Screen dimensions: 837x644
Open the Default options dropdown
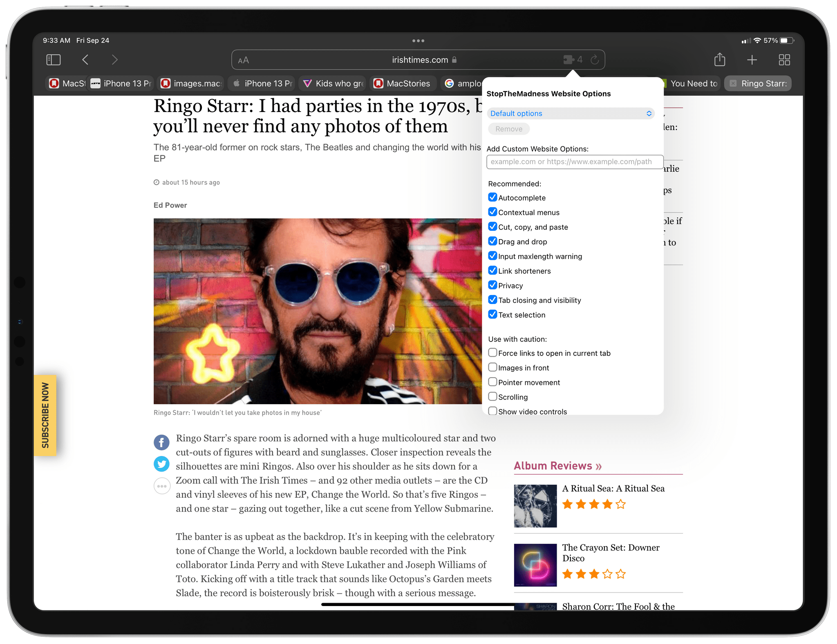(x=571, y=113)
